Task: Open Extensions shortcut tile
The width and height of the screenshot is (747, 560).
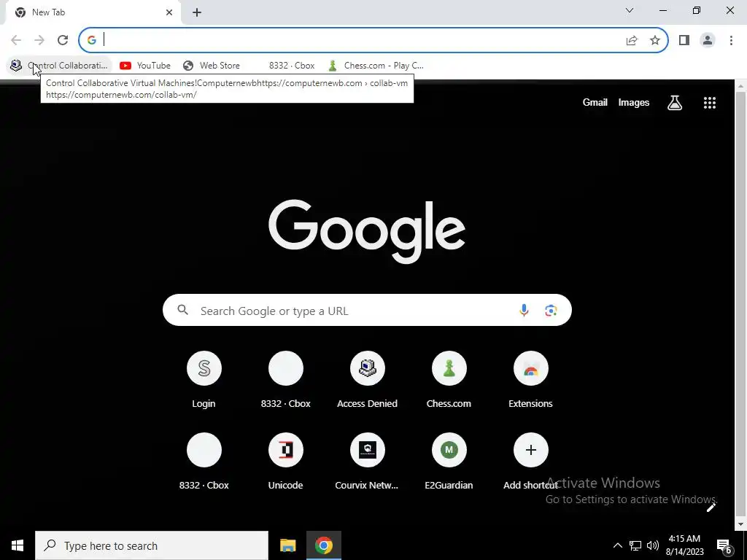Action: (x=530, y=380)
